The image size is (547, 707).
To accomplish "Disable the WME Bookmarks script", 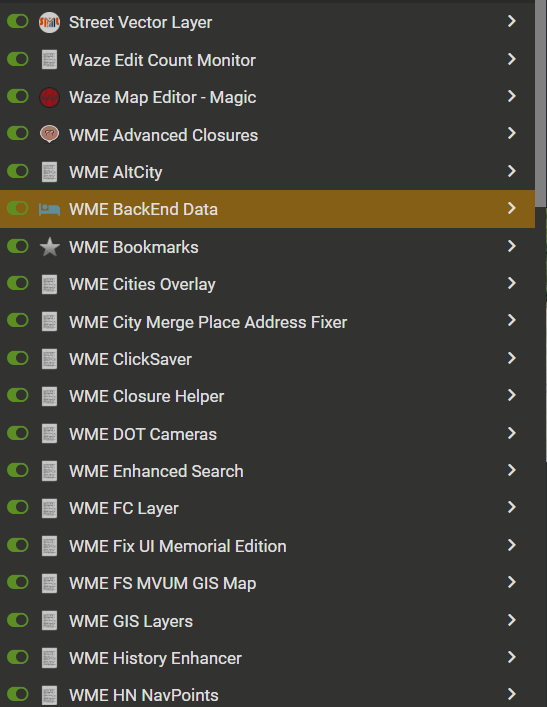I will point(18,246).
